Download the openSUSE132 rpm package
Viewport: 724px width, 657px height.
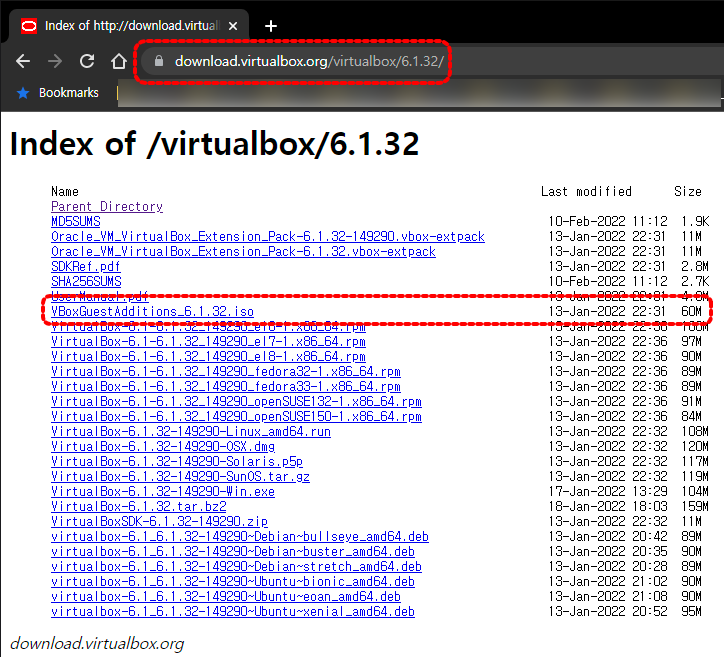click(236, 401)
